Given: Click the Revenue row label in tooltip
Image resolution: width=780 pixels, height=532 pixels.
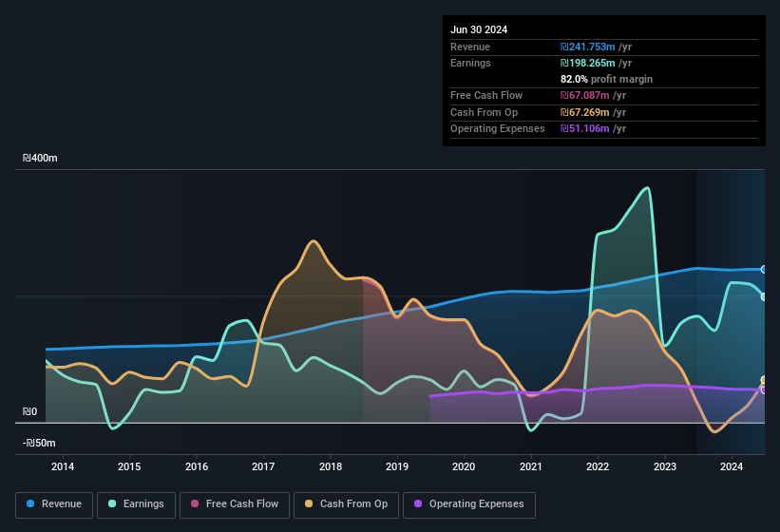Looking at the screenshot, I should click(470, 47).
